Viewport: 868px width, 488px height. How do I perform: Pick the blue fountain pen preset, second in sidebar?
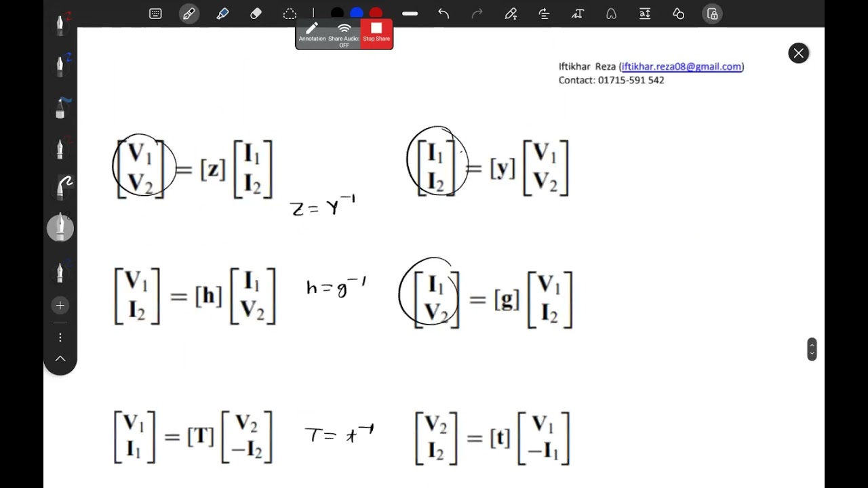tap(60, 66)
